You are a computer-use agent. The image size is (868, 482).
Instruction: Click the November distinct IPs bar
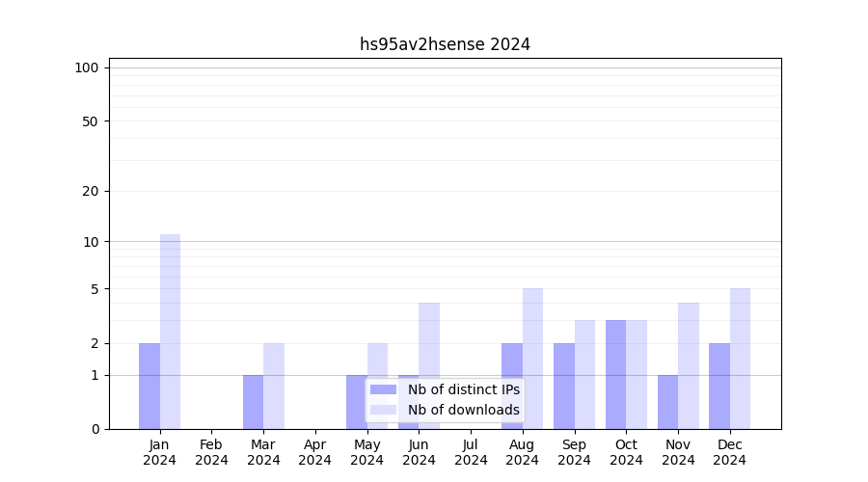click(x=667, y=402)
